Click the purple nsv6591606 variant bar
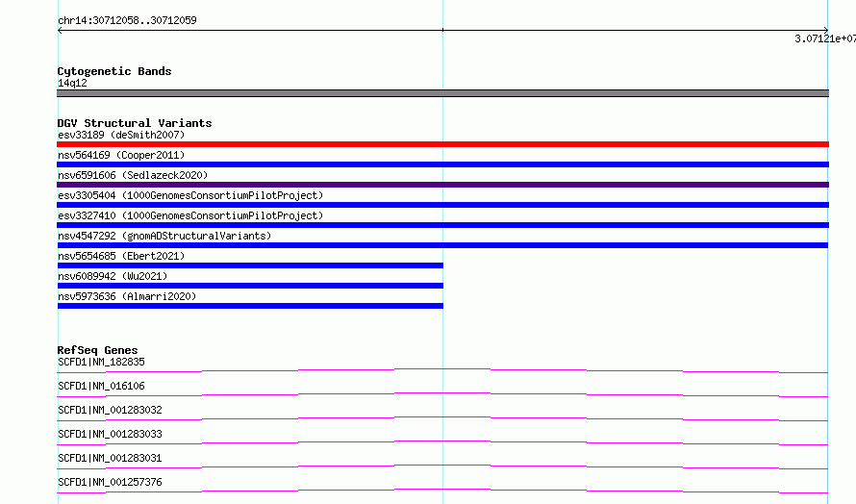This screenshot has width=856, height=504. tap(442, 185)
